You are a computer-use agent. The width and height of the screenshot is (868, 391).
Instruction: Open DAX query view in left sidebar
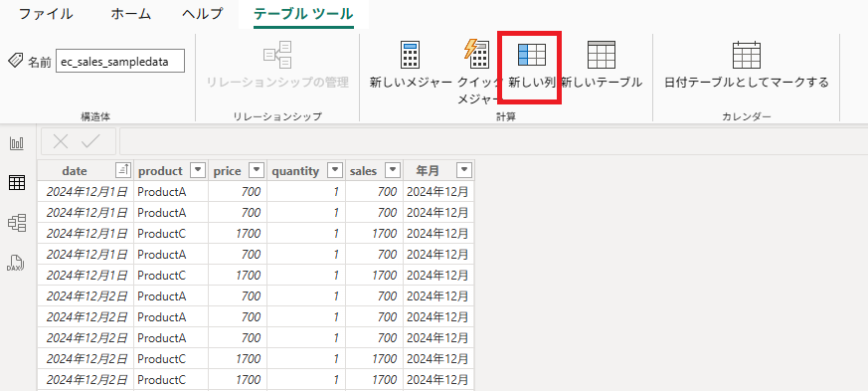click(x=16, y=263)
